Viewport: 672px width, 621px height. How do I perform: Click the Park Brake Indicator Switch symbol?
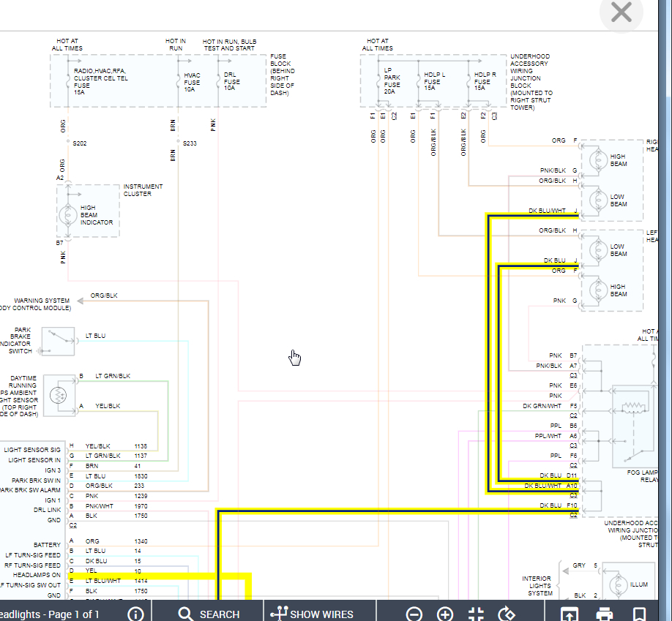[57, 342]
